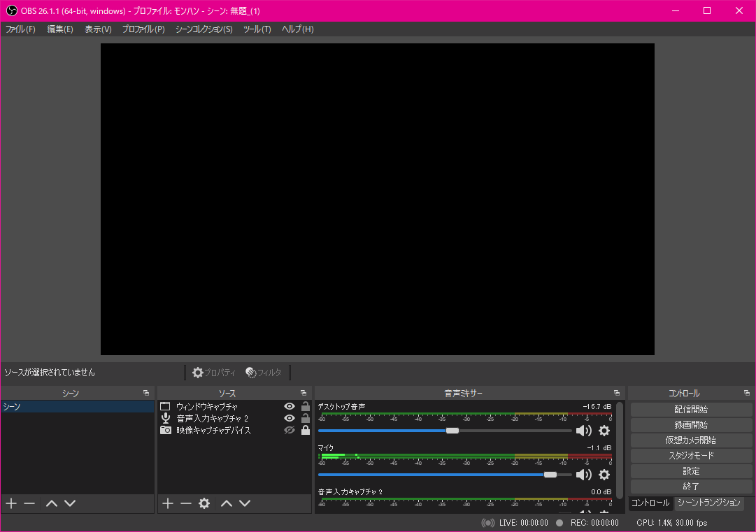Open source properties gear in Sources toolbar
This screenshot has width=756, height=532.
coord(204,503)
